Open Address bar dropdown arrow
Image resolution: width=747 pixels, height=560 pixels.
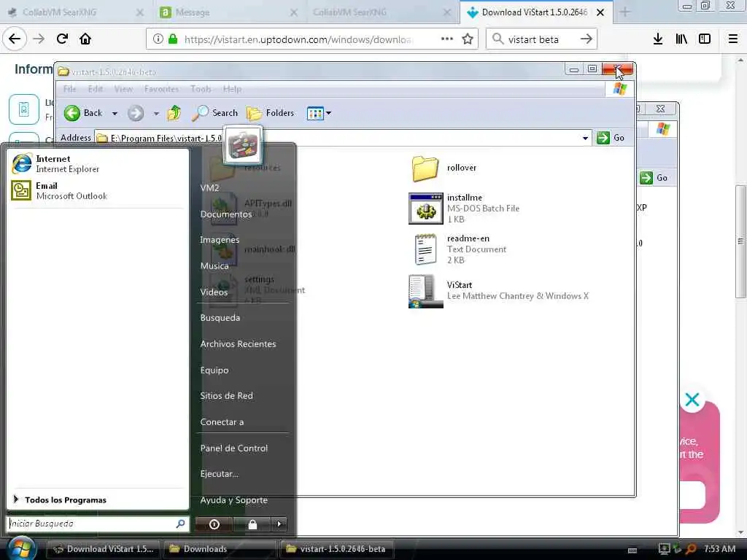[x=585, y=138]
